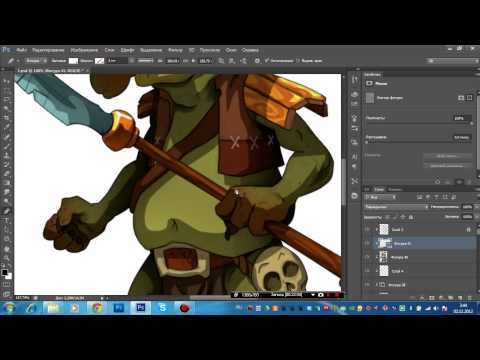Click the Растушевка feather value field
Image resolution: width=480 pixels, height=360 pixels.
(x=462, y=137)
